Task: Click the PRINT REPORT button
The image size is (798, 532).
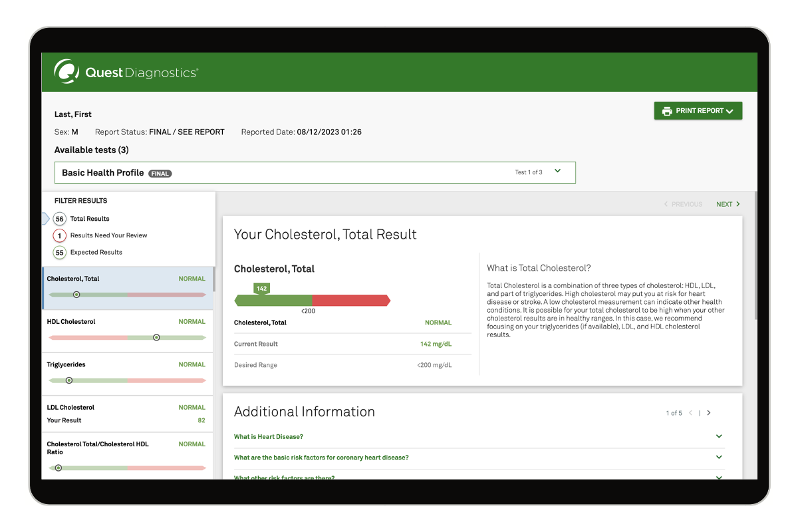Action: click(698, 110)
